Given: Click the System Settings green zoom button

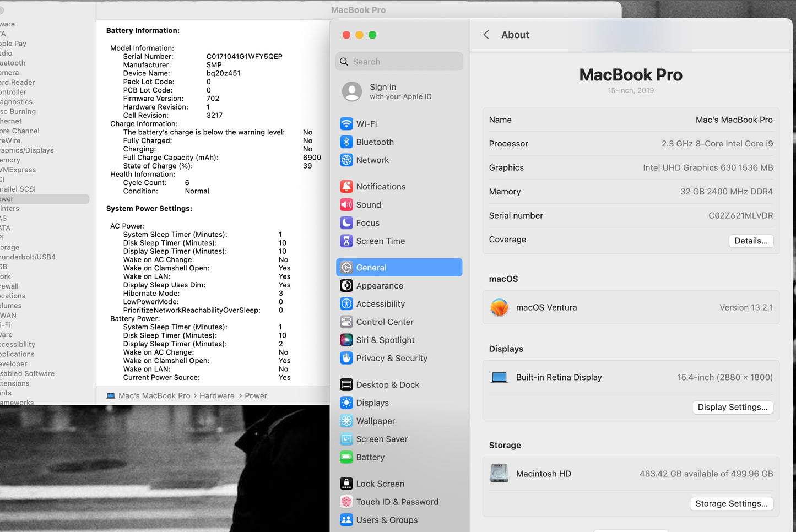Looking at the screenshot, I should coord(372,35).
